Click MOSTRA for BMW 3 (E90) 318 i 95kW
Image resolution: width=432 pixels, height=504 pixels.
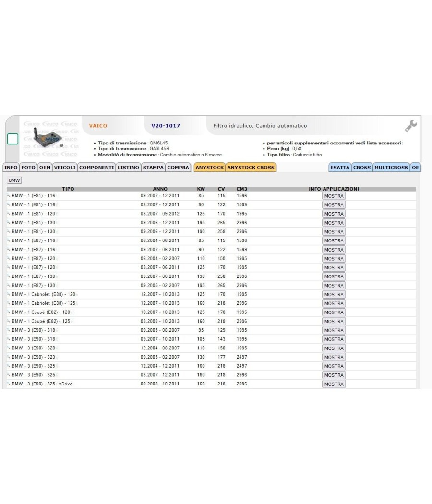click(x=334, y=330)
